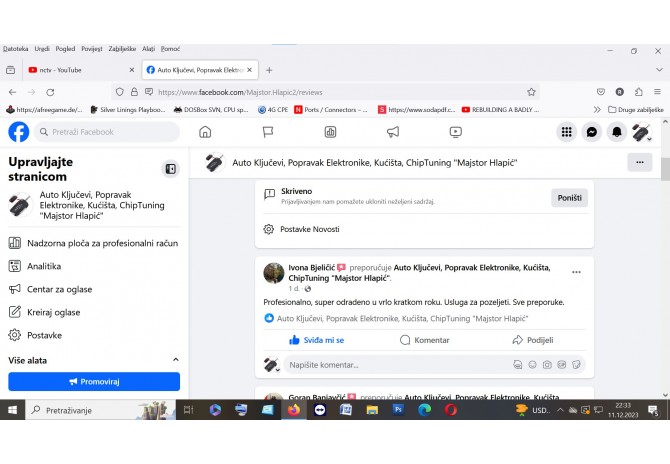The width and height of the screenshot is (670, 464).
Task: Show site security lock information
Action: point(134,92)
